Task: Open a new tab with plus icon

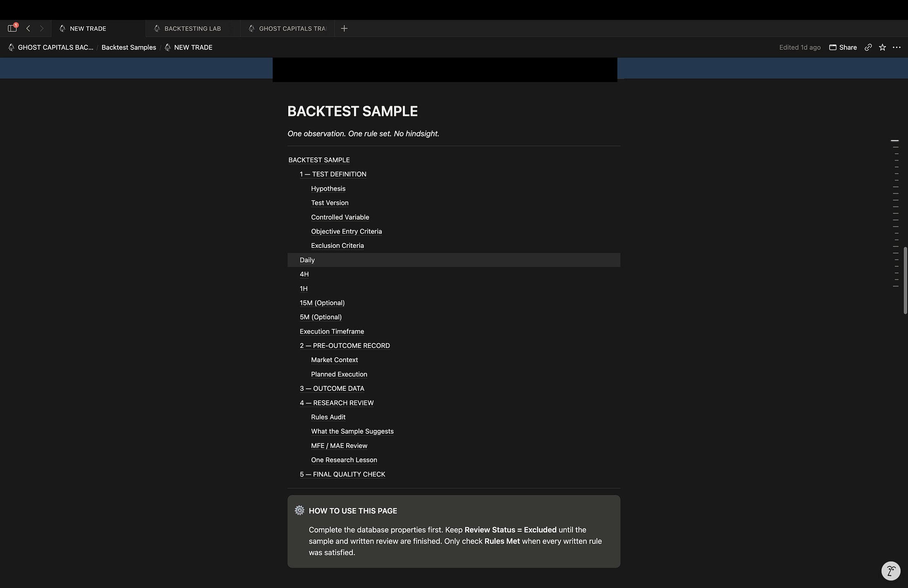Action: 344,28
